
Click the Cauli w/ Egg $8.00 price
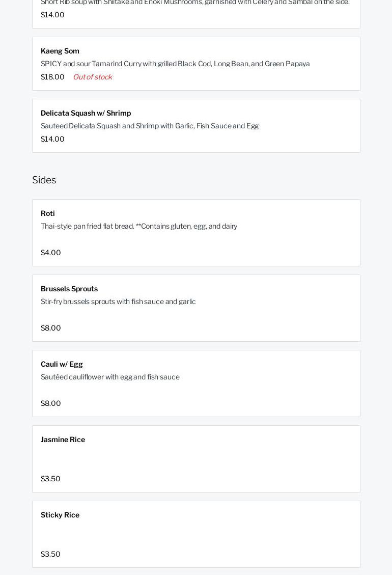51,403
